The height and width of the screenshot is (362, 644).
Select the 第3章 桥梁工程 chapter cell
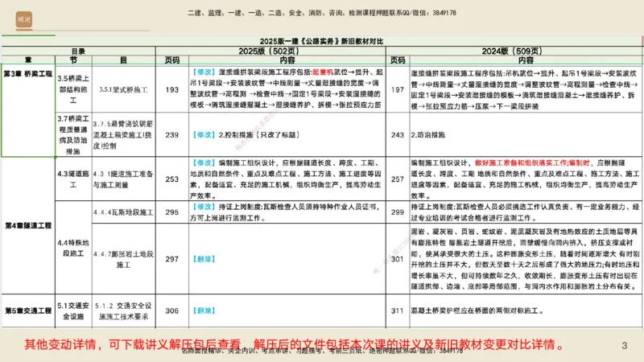pyautogui.click(x=28, y=110)
